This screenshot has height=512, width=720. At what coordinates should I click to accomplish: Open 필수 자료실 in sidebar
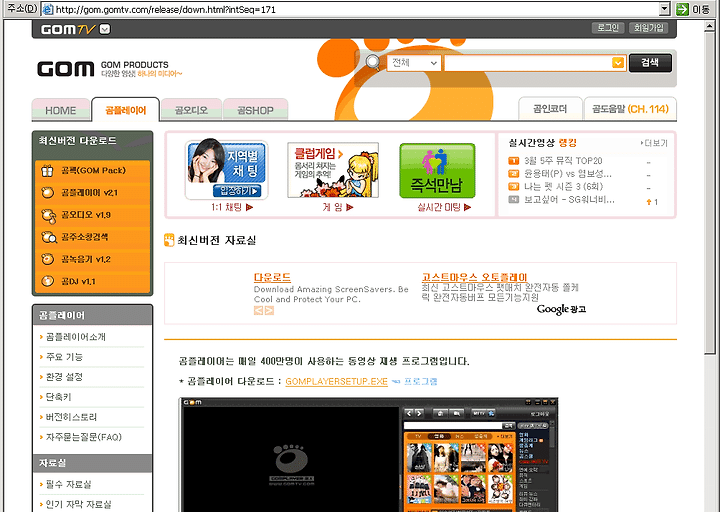click(x=68, y=484)
